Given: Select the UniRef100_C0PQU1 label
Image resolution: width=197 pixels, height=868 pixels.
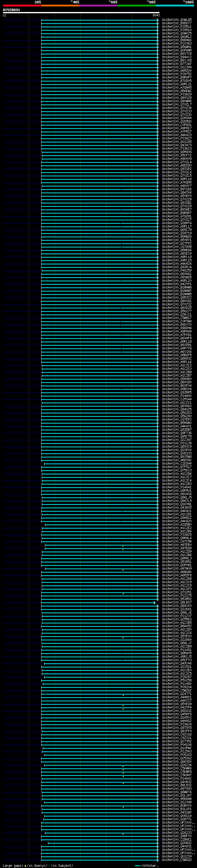Looking at the screenshot, I should click(x=177, y=125).
